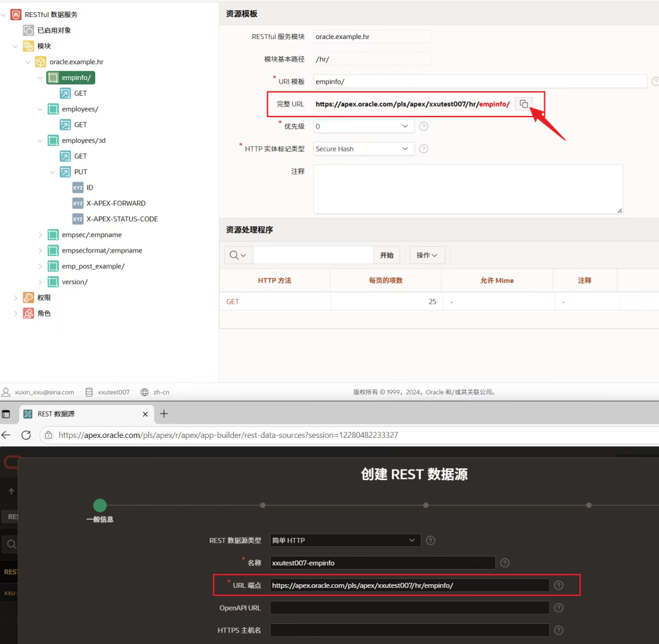Click the resource handler search field

tap(313, 255)
